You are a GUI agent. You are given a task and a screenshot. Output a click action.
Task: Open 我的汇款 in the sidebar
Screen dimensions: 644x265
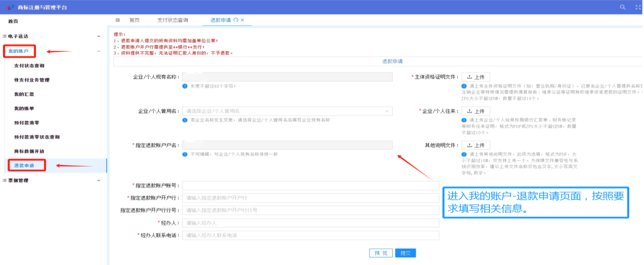(x=24, y=94)
